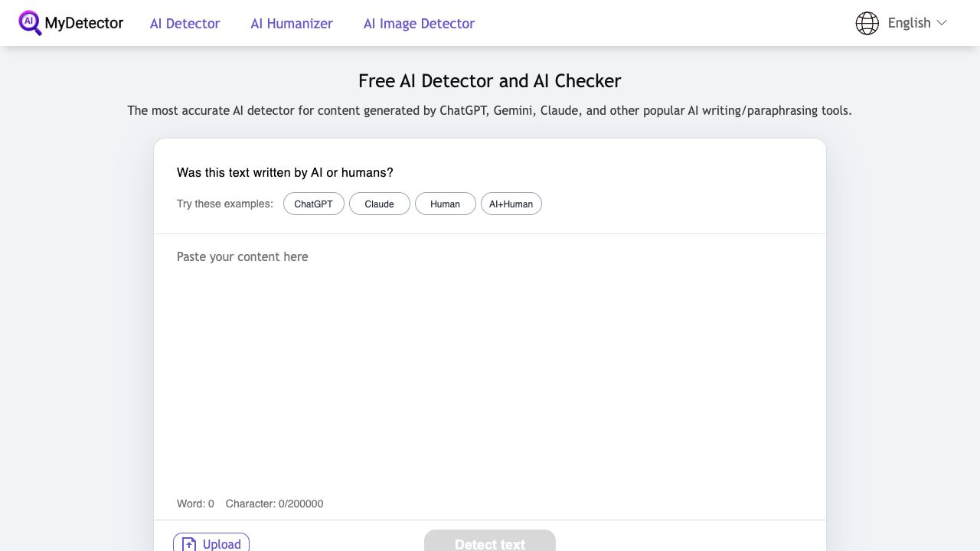
Task: Click the globe language icon
Action: click(867, 23)
